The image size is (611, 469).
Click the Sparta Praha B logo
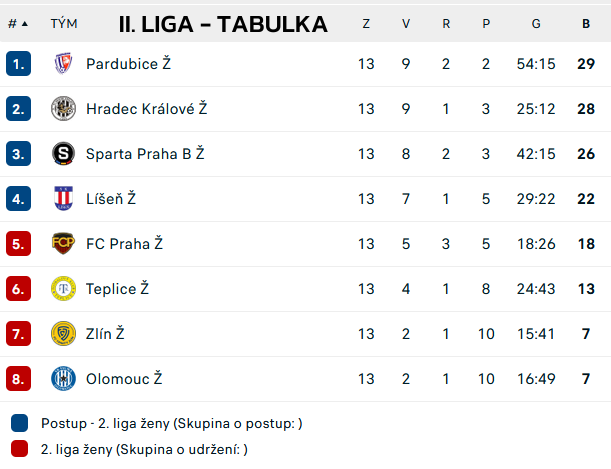(x=63, y=153)
